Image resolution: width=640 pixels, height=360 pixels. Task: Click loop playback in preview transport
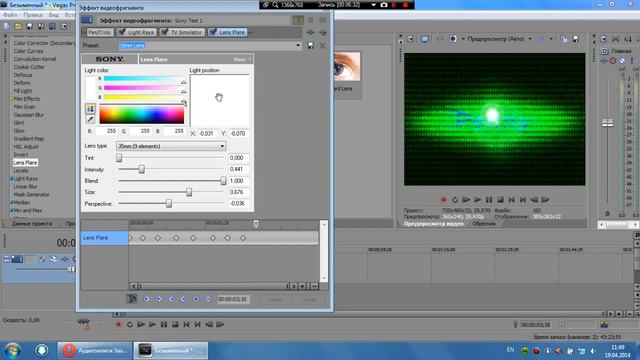point(455,200)
